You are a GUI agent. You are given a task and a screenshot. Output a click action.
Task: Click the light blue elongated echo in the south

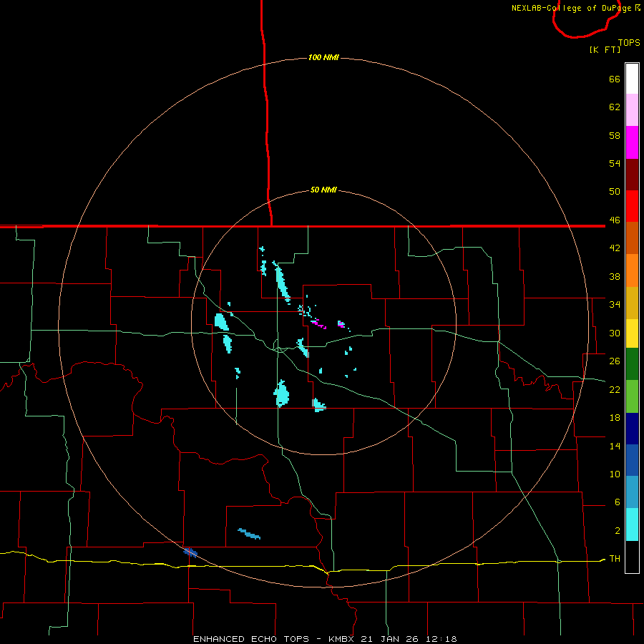249,534
